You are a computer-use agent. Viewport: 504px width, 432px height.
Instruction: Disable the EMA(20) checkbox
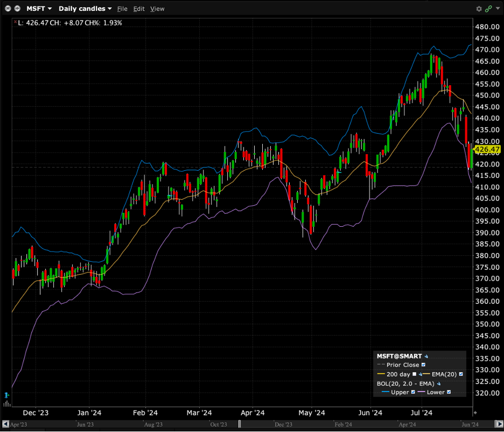(461, 374)
